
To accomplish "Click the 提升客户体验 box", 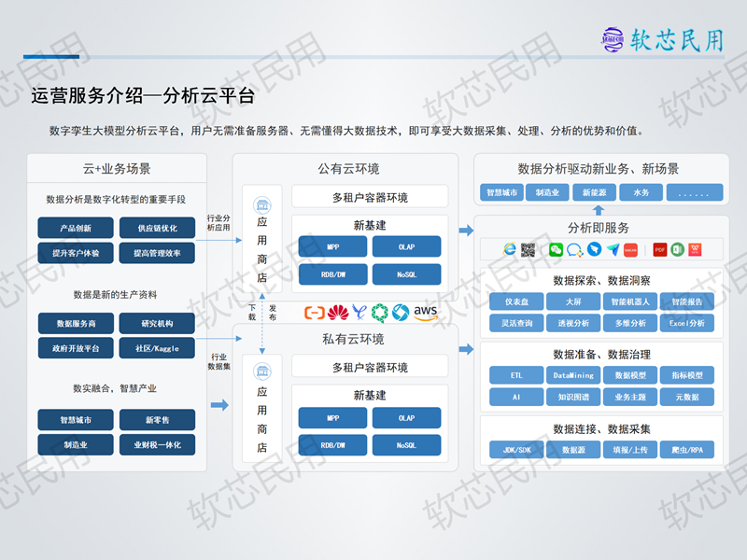I will (76, 253).
